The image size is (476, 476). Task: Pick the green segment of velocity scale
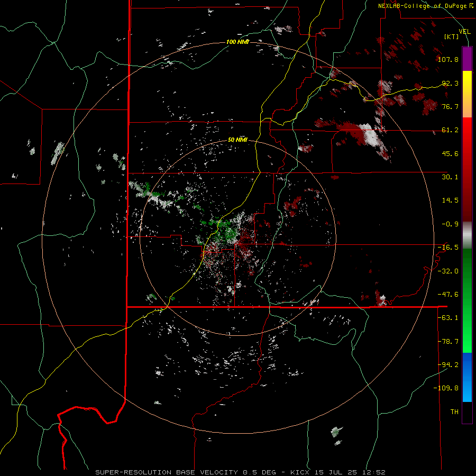tap(467, 300)
